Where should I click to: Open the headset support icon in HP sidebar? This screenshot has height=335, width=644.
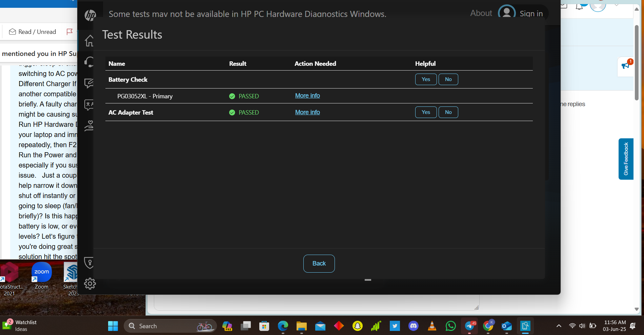tap(89, 62)
